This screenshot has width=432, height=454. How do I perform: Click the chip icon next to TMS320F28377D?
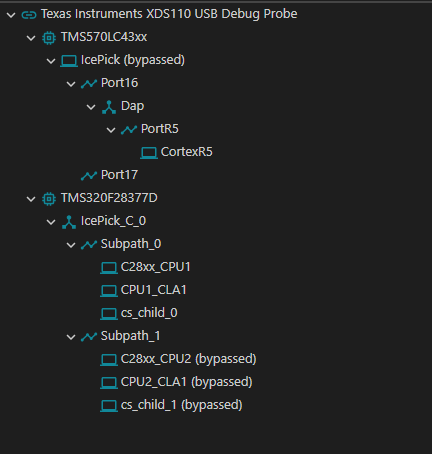[x=49, y=199]
